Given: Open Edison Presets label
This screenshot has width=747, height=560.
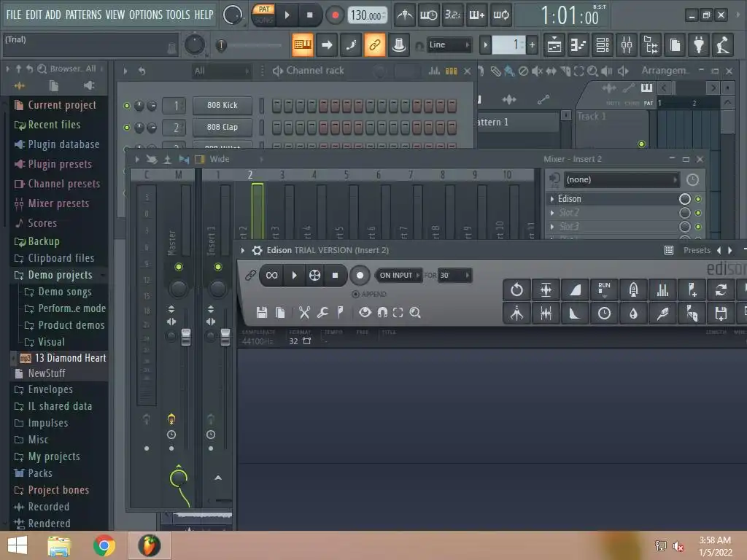Looking at the screenshot, I should 697,250.
